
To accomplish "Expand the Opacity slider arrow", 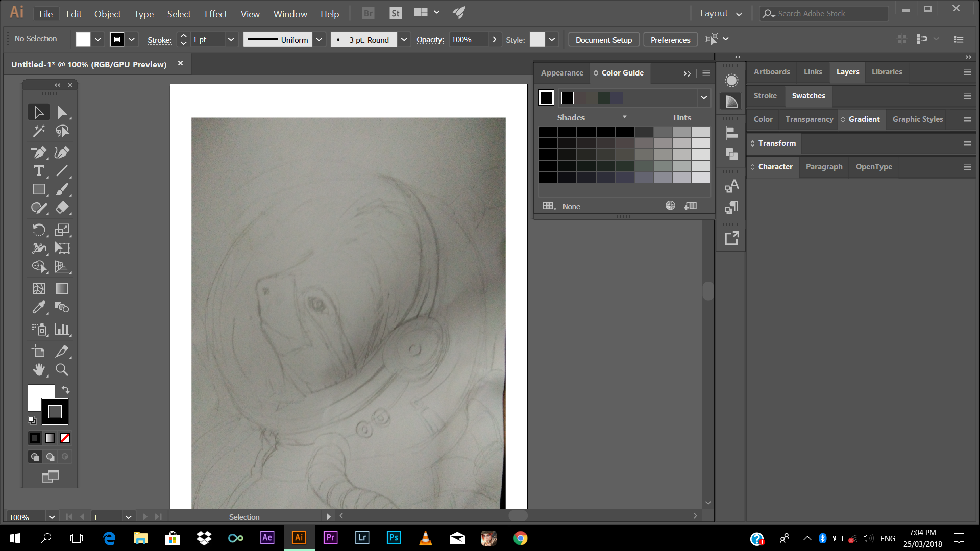I will [494, 39].
